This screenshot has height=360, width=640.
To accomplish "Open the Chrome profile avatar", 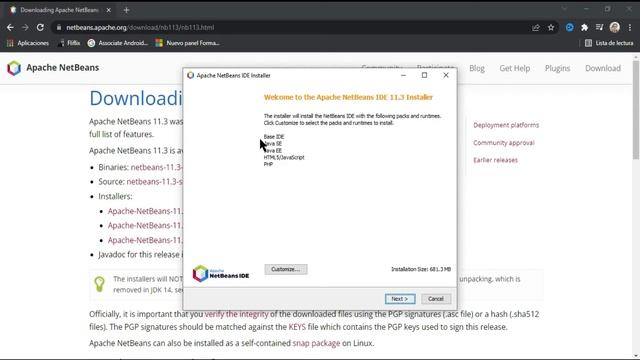I will tap(615, 27).
